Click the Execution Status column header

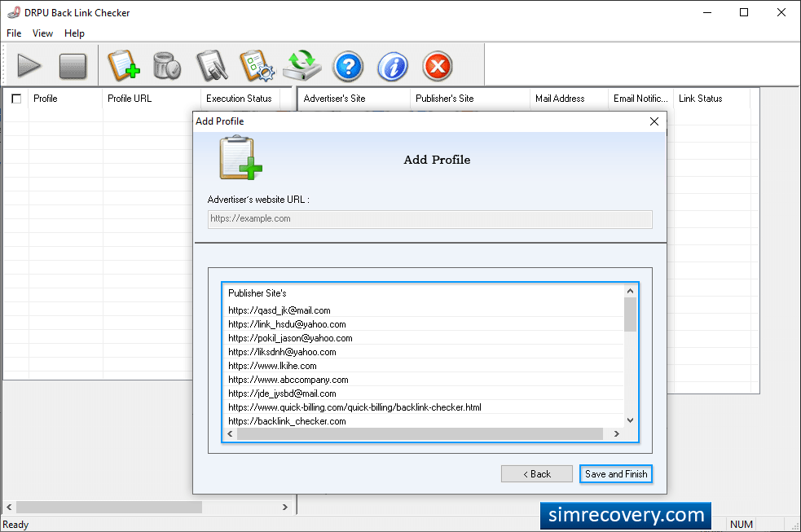(x=240, y=99)
